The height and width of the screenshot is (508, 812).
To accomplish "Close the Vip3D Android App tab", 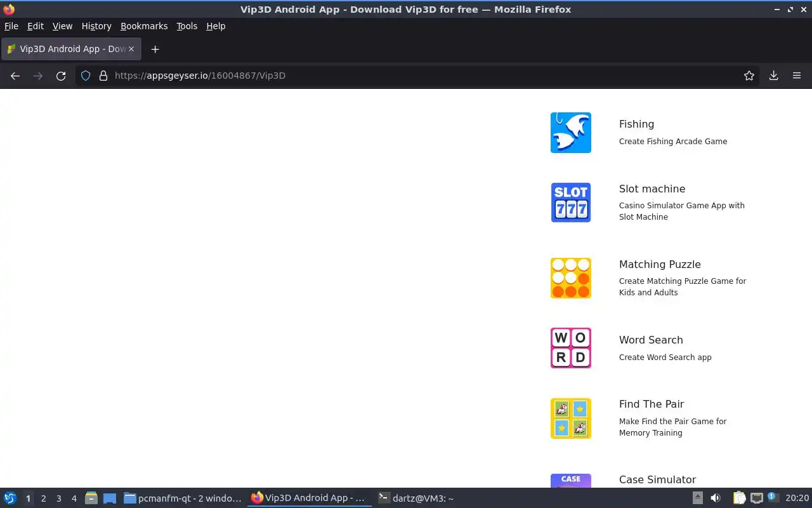I will point(131,49).
